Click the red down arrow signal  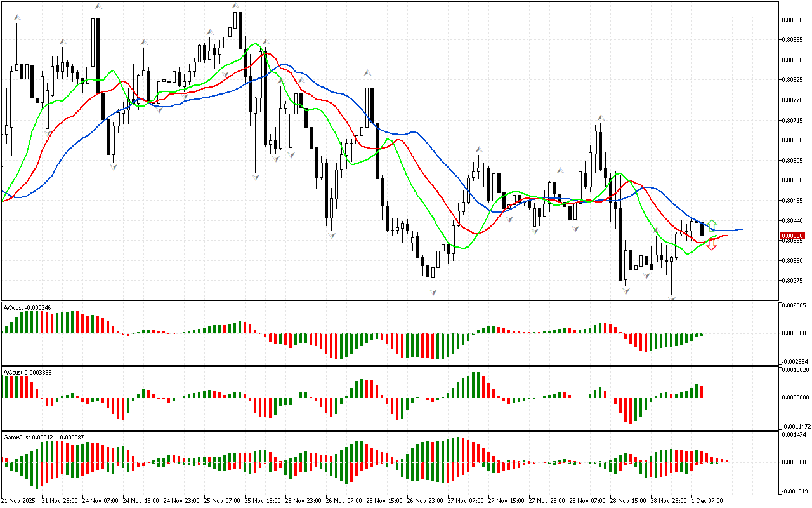tap(712, 244)
